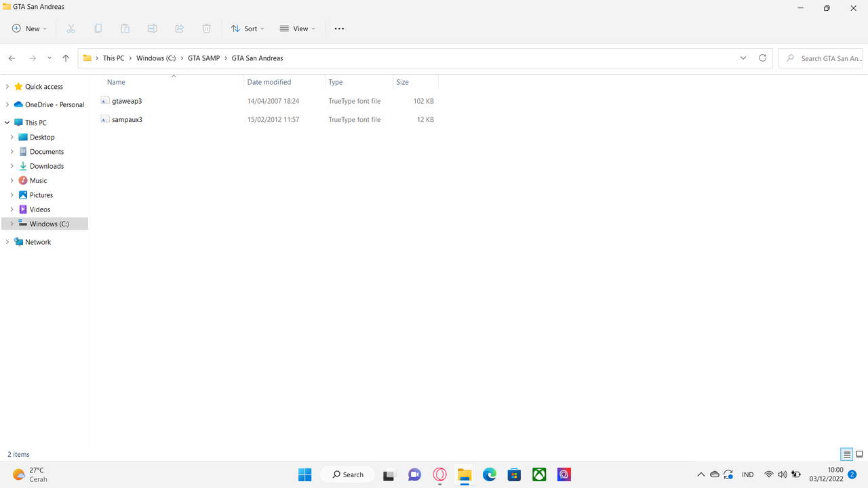868x488 pixels.
Task: Click IND input language indicator
Action: click(748, 474)
